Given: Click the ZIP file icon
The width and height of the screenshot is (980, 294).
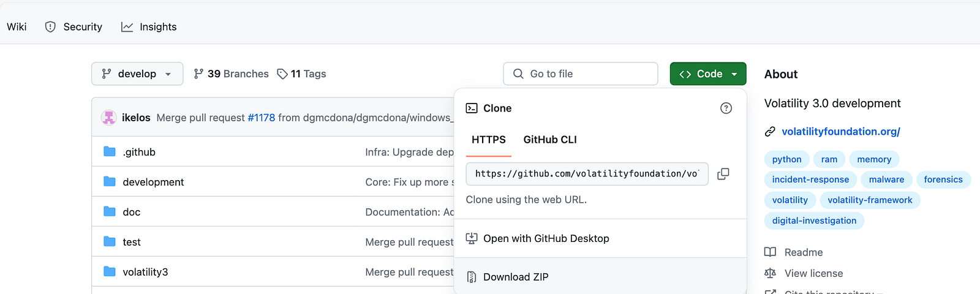Looking at the screenshot, I should click(472, 277).
